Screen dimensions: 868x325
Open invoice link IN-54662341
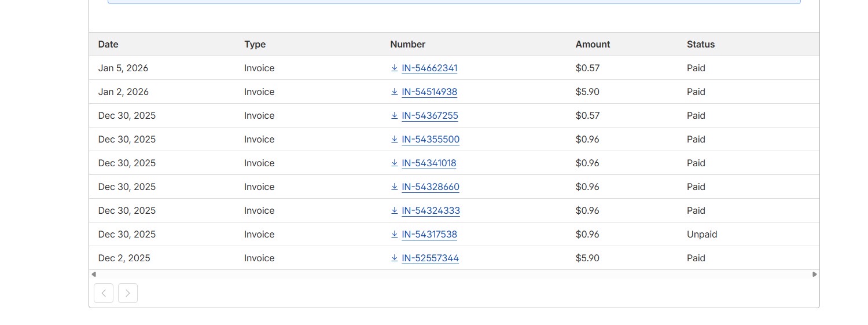pos(429,68)
